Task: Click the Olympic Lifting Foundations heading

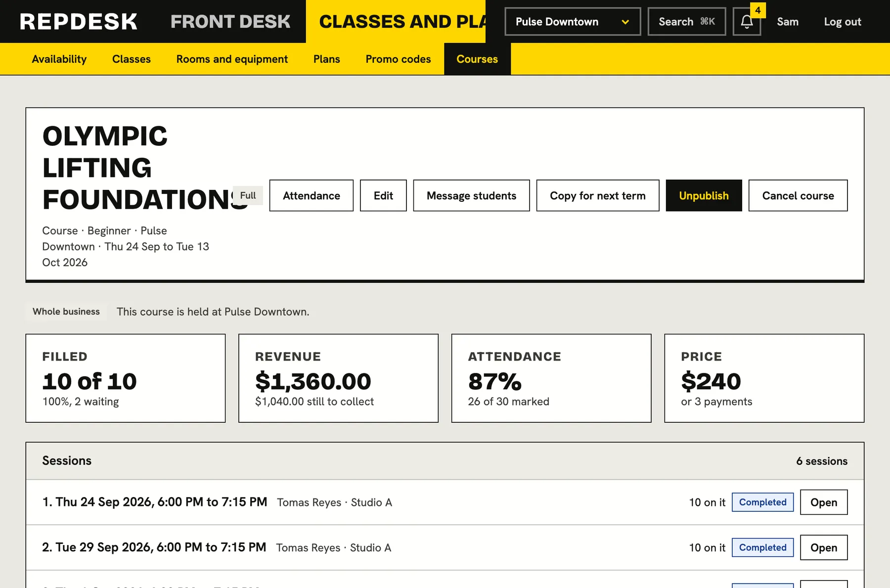Action: pos(145,168)
